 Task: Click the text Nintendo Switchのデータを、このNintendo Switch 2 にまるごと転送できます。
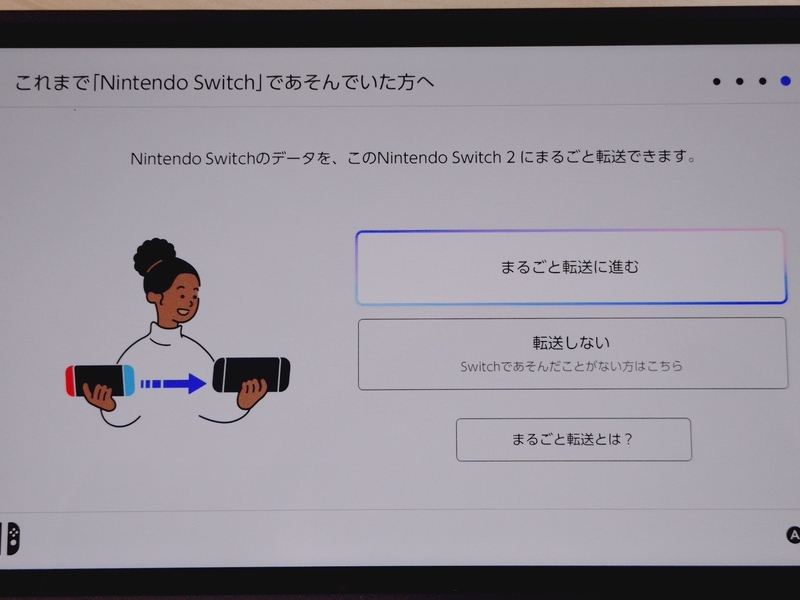(x=413, y=158)
